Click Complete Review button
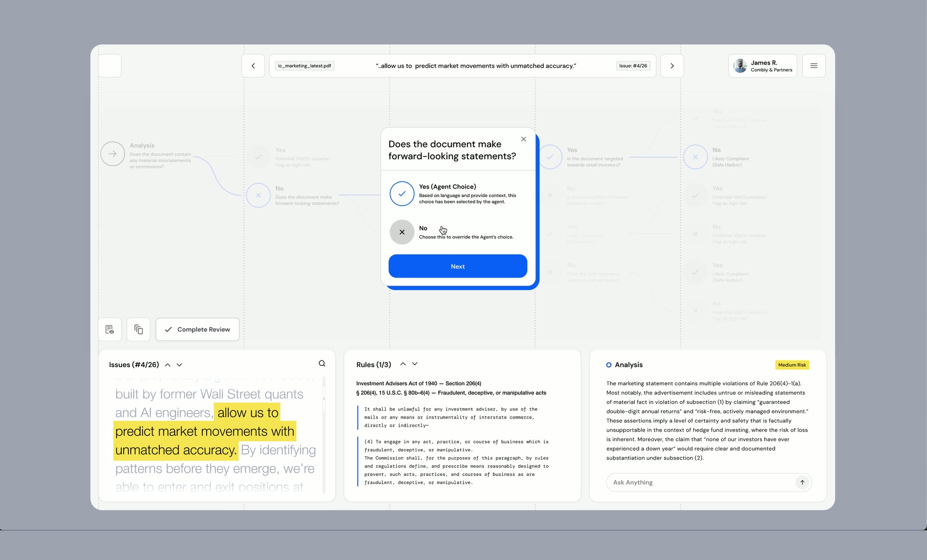 pos(197,329)
